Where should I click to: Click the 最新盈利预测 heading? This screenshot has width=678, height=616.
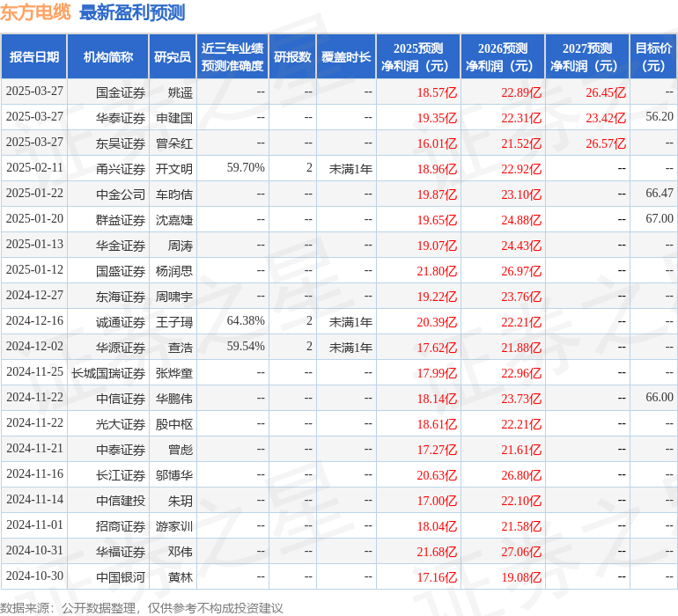click(x=132, y=12)
